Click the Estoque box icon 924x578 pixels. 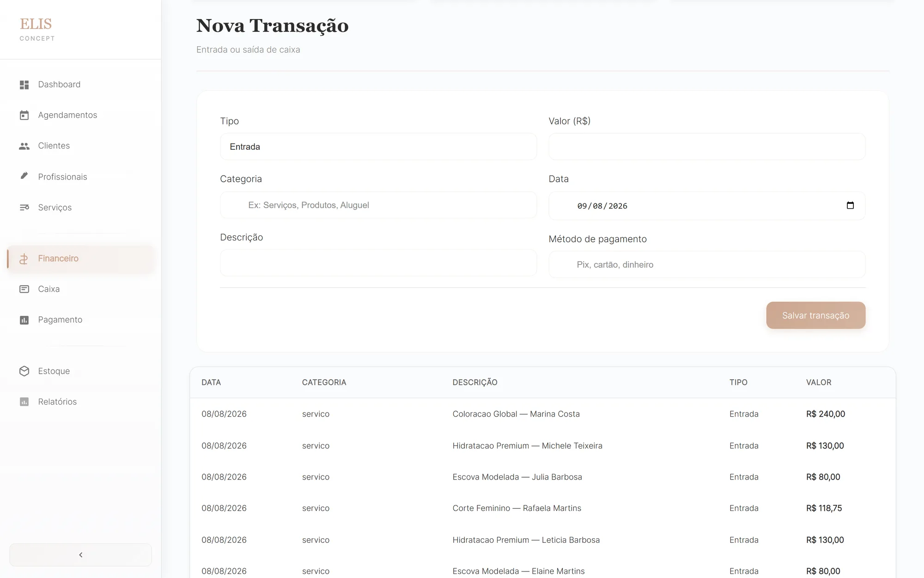[x=24, y=371]
